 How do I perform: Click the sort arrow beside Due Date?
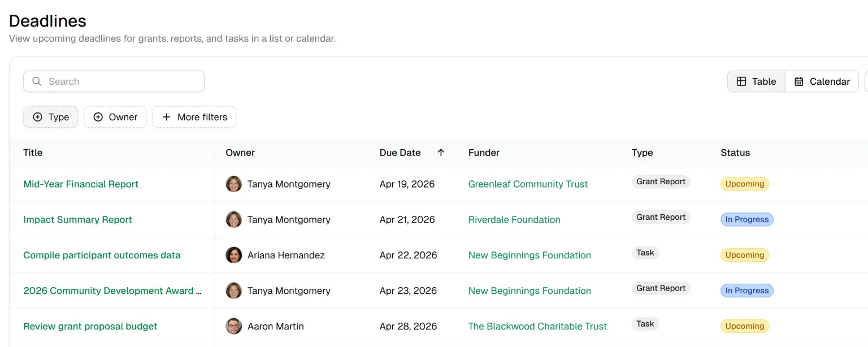(x=441, y=153)
